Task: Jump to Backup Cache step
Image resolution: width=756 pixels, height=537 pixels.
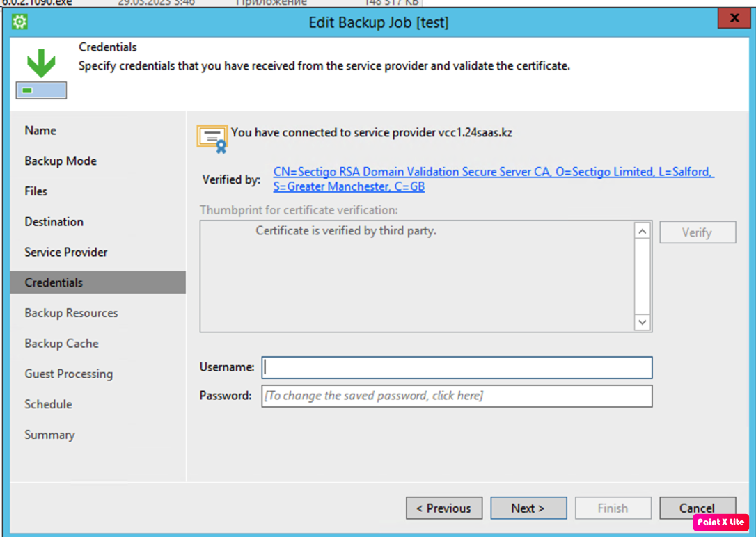Action: 62,344
